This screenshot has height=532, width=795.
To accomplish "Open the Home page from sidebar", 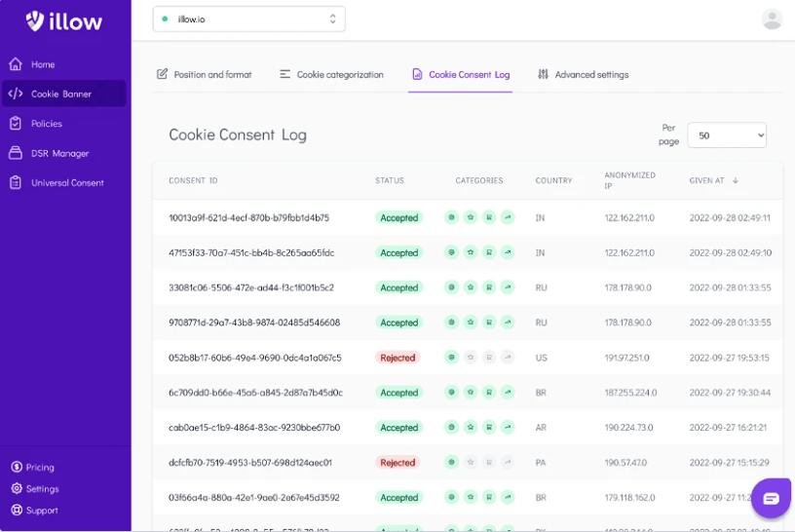I will 42,64.
